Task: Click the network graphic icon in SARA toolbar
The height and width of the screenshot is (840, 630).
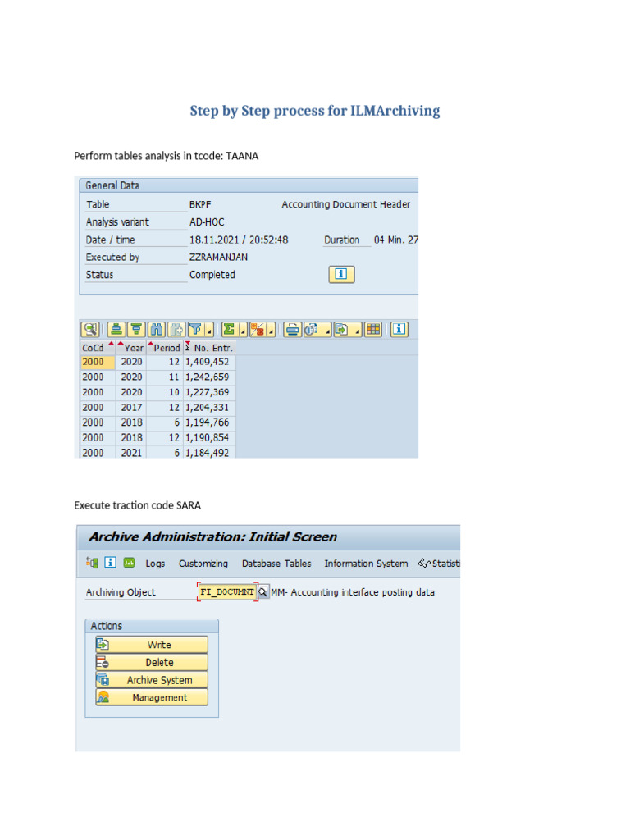Action: click(x=92, y=563)
